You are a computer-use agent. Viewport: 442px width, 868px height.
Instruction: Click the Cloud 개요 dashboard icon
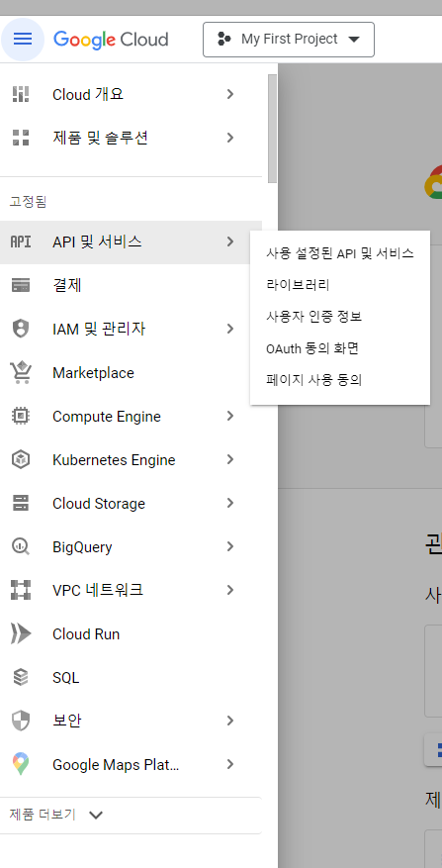pos(21,94)
